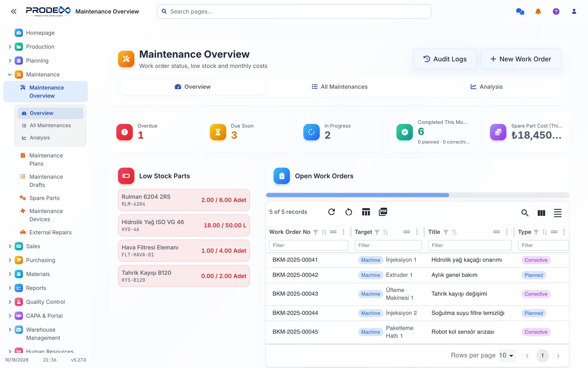Open the purple help icon
The height and width of the screenshot is (368, 588).
(x=556, y=11)
